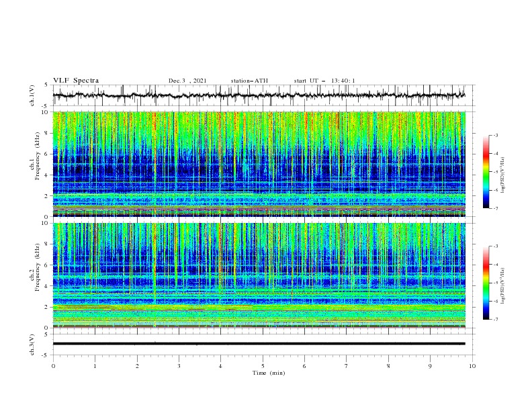Image resolution: width=532 pixels, height=411 pixels.
Task: Click the "-7" tick on ch.2 colorbar
Action: (495, 320)
